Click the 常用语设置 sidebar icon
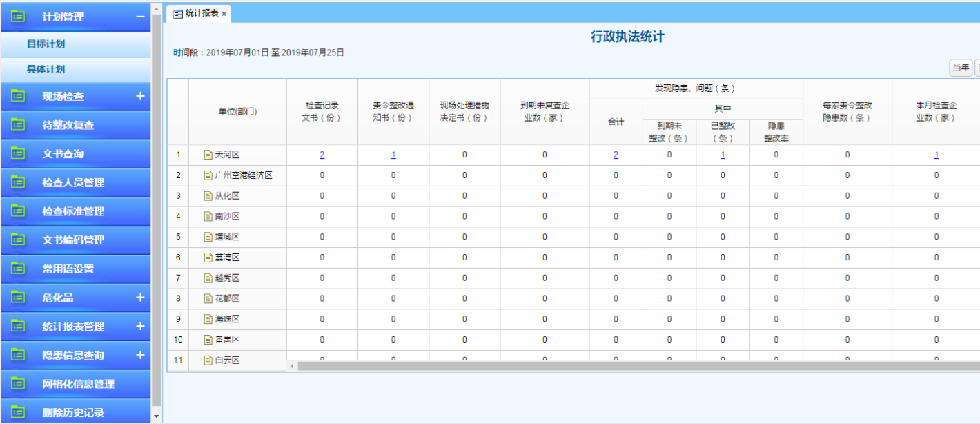The height and width of the screenshot is (424, 980). click(18, 269)
